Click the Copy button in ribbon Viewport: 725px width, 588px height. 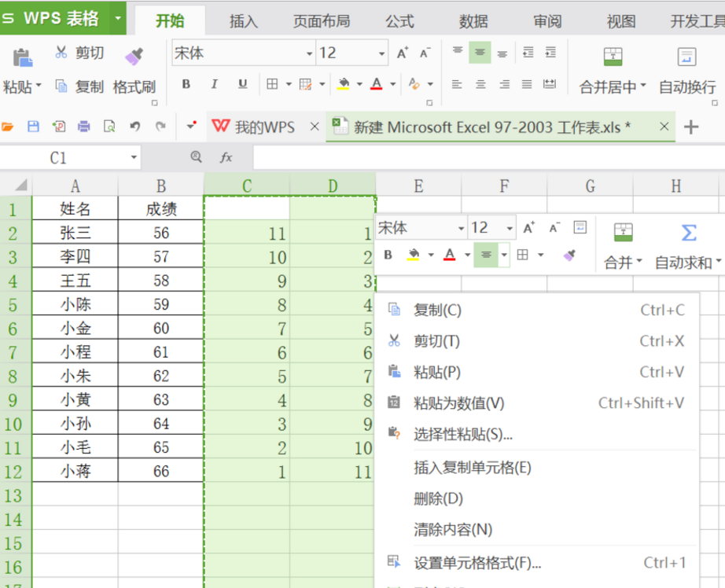pyautogui.click(x=79, y=86)
